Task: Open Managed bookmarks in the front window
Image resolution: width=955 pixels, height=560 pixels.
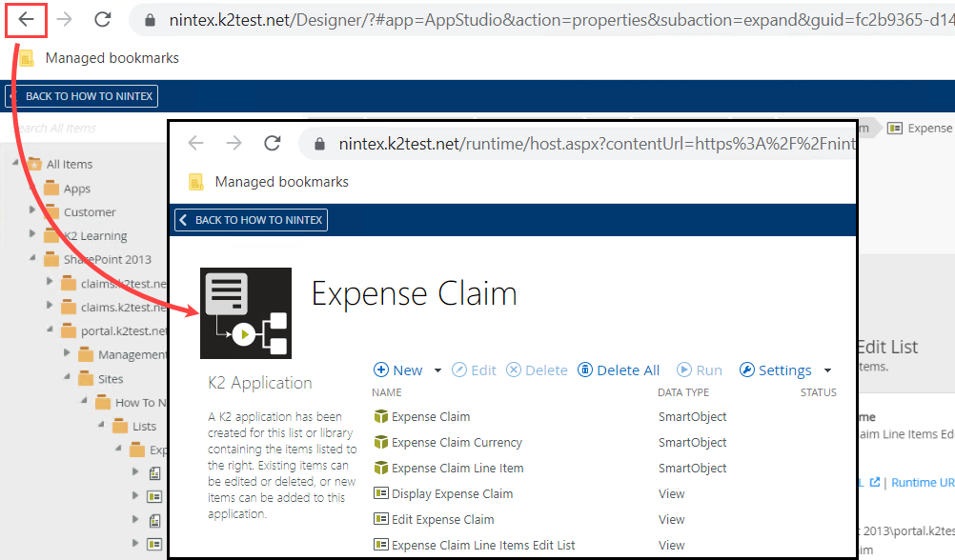Action: (269, 181)
